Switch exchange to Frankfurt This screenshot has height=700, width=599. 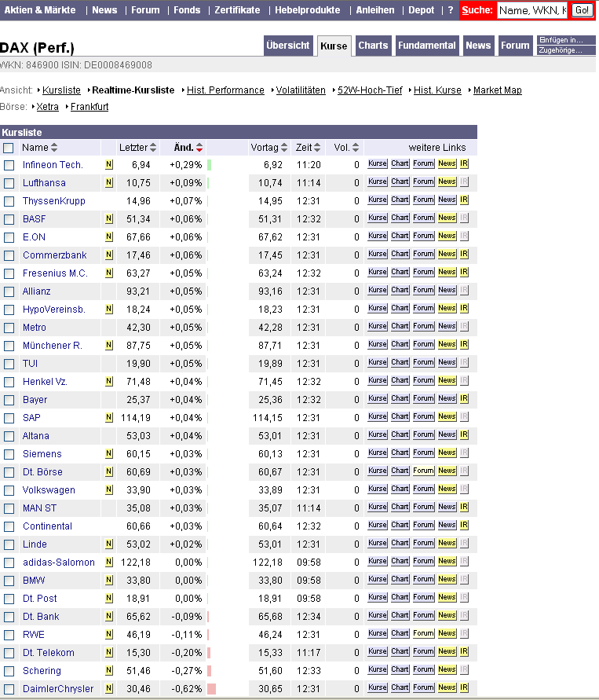89,107
